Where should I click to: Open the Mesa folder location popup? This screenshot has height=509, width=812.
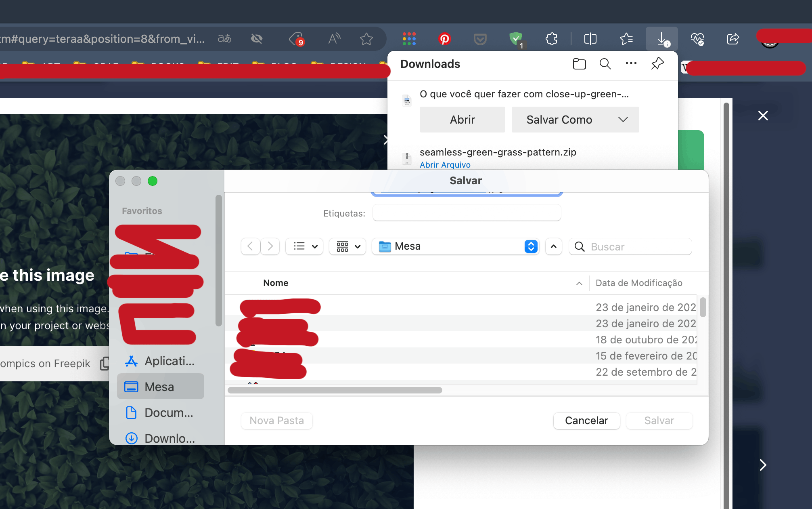click(x=455, y=246)
